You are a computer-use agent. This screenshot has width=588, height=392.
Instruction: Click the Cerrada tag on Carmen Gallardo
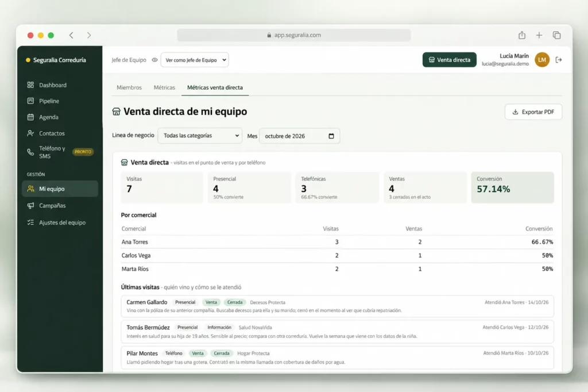click(x=235, y=302)
